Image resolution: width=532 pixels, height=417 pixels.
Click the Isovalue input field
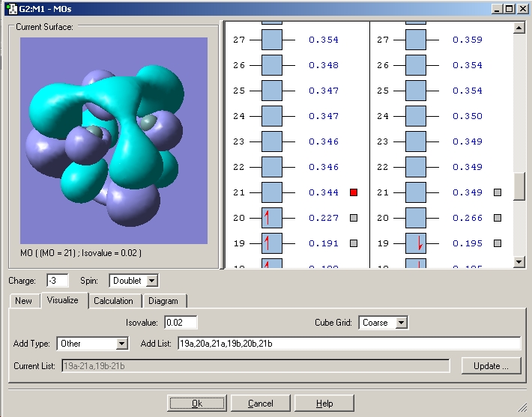(181, 322)
